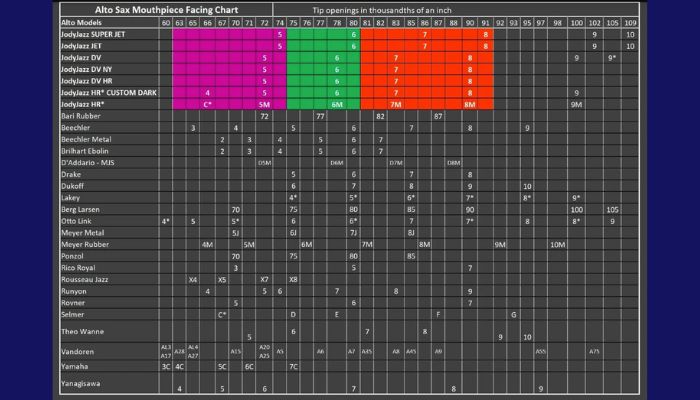Viewport: 700px width, 400px height.
Task: Select the magenta 'C*' cell in JodyJazz HR* row
Action: click(208, 104)
